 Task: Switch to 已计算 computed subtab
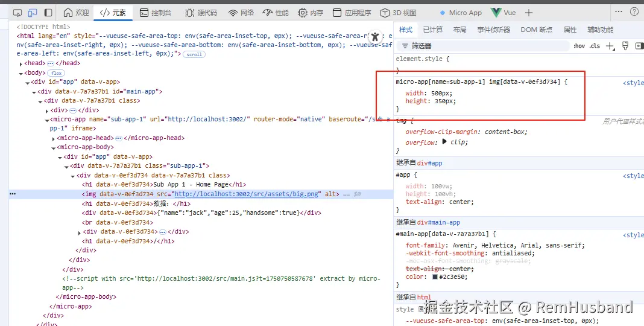click(x=433, y=30)
